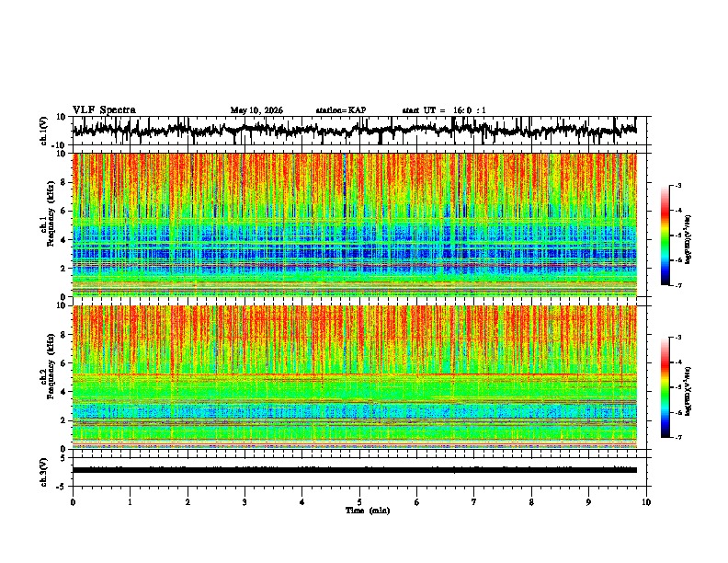
Task: Click the 10 minute tick on time axis
Action: 646,502
